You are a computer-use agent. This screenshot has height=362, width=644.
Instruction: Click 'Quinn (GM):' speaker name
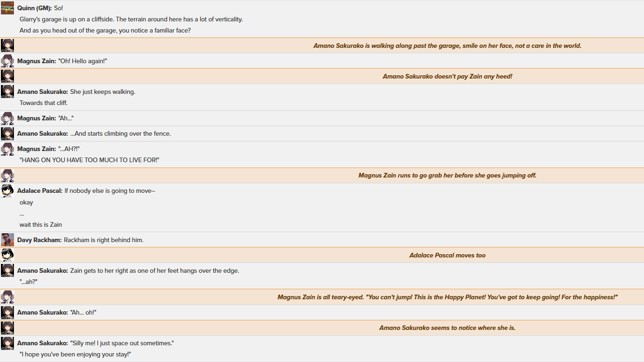[x=34, y=8]
